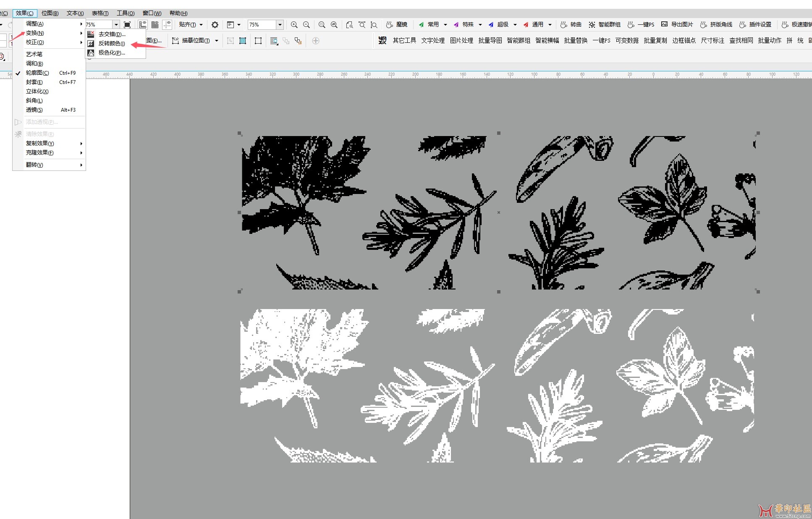Image resolution: width=812 pixels, height=519 pixels.
Task: Click 批量替换 in plugin bar
Action: [x=576, y=40]
